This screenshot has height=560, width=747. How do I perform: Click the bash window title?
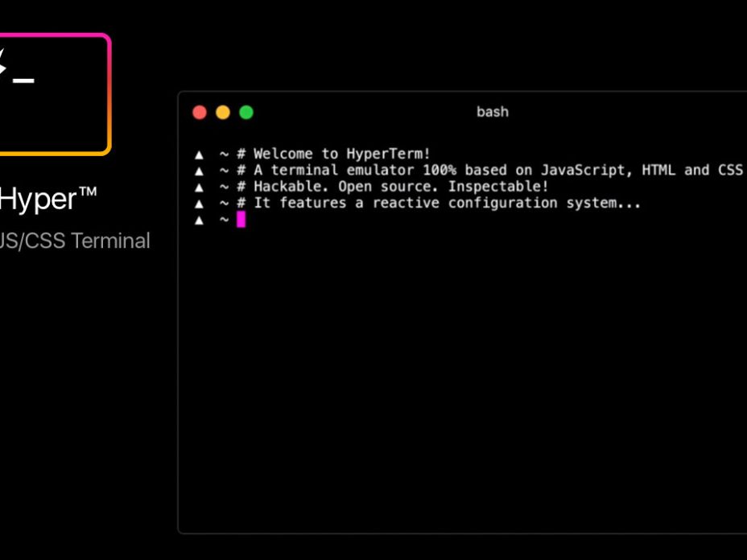tap(493, 112)
